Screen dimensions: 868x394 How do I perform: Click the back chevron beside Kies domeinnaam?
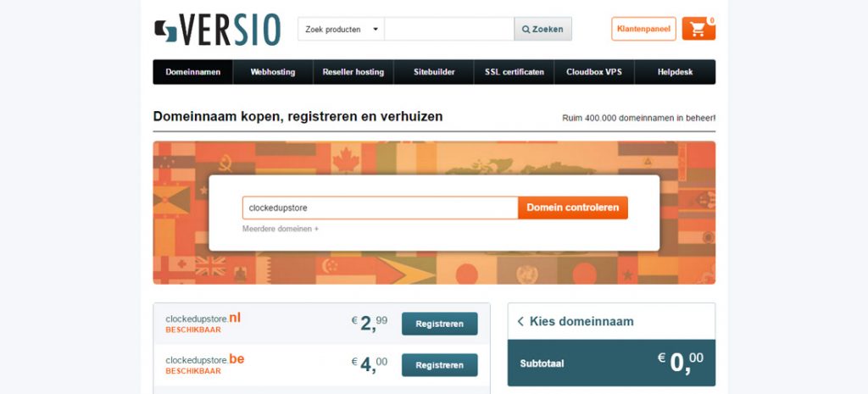point(520,322)
